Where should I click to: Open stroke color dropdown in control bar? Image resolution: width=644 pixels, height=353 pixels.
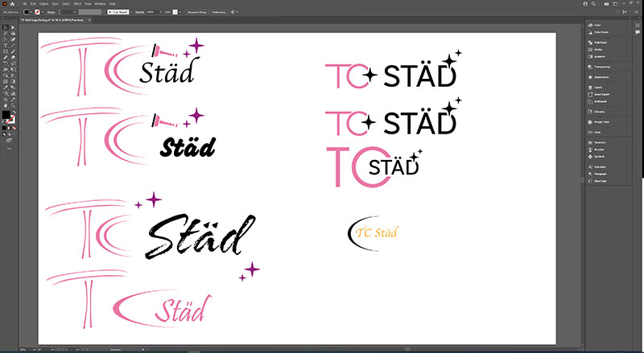click(43, 12)
